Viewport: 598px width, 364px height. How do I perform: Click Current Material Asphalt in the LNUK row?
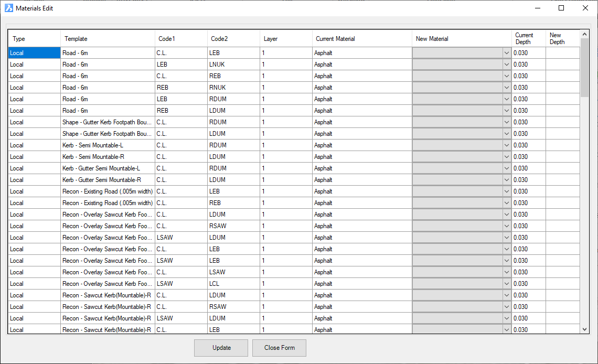(362, 65)
